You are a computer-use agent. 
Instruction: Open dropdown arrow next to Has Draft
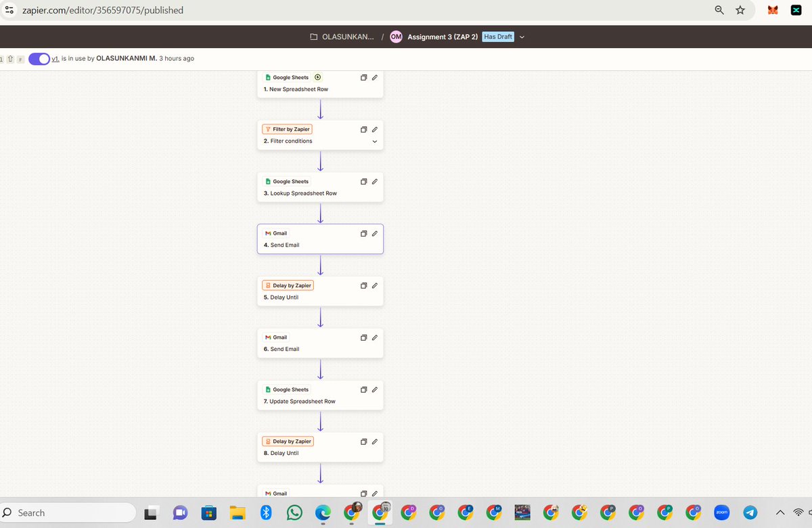pos(522,37)
